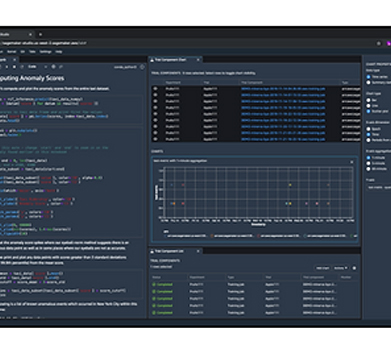Close the Trial Component List tab
Viewport: 391px width, 362px height.
click(x=198, y=251)
